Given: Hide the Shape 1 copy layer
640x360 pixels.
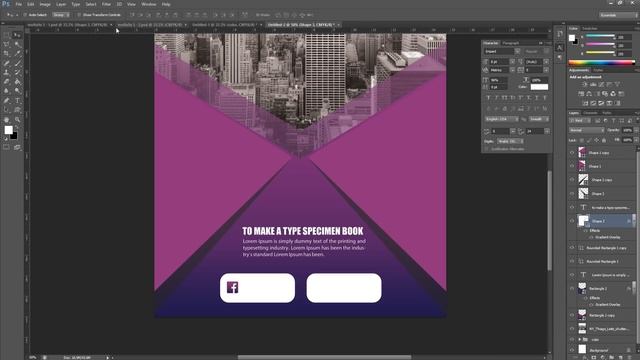Looking at the screenshot, I should tap(571, 153).
